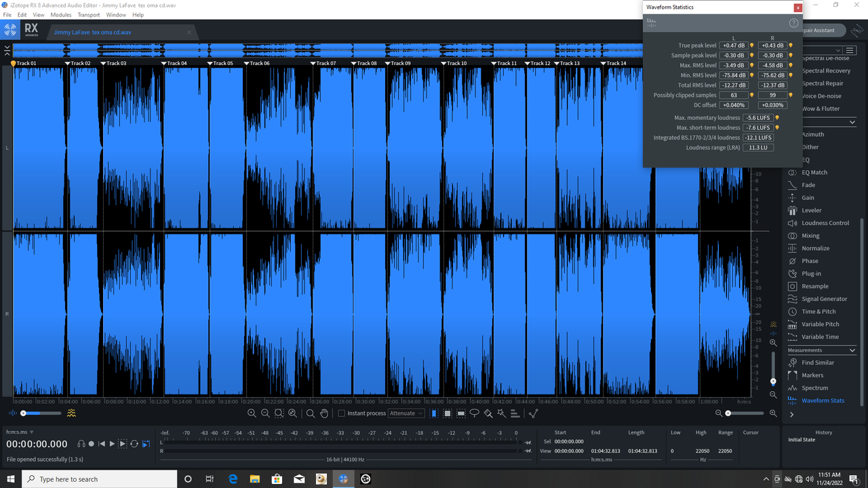Open the Spectrum analyzer panel
Viewport: 868px width, 488px height.
[x=814, y=388]
